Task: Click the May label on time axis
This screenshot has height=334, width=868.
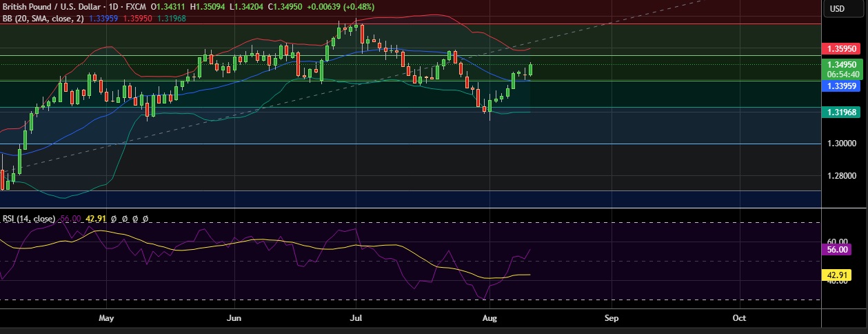Action: tap(105, 319)
